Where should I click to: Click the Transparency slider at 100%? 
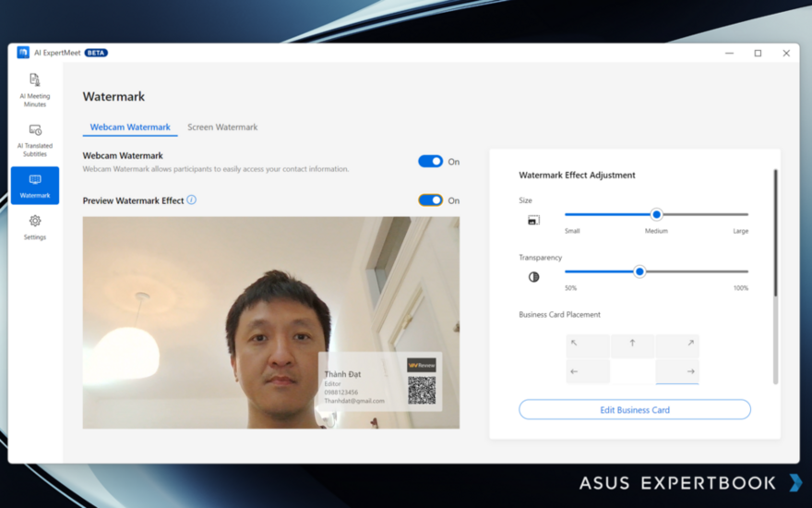coord(746,272)
